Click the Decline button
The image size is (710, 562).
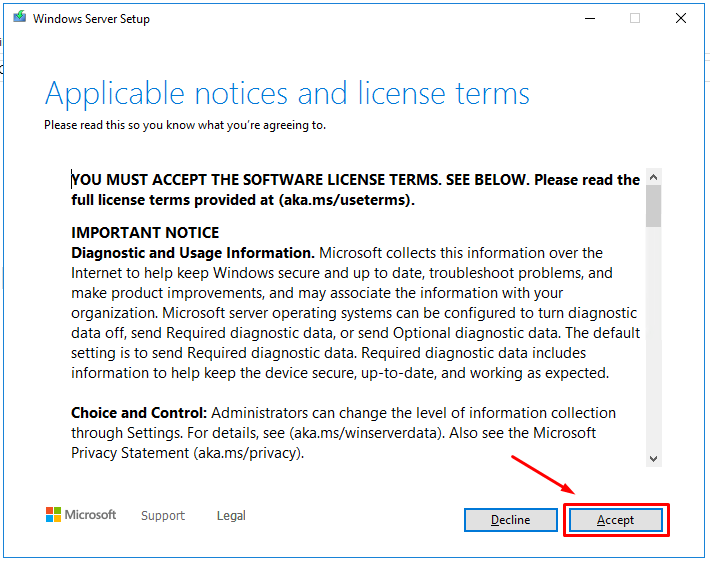(x=511, y=520)
